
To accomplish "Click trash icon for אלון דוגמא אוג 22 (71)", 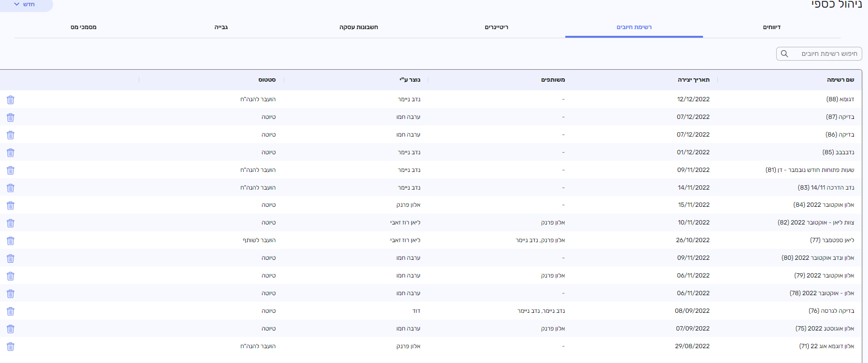I will click(x=11, y=347).
